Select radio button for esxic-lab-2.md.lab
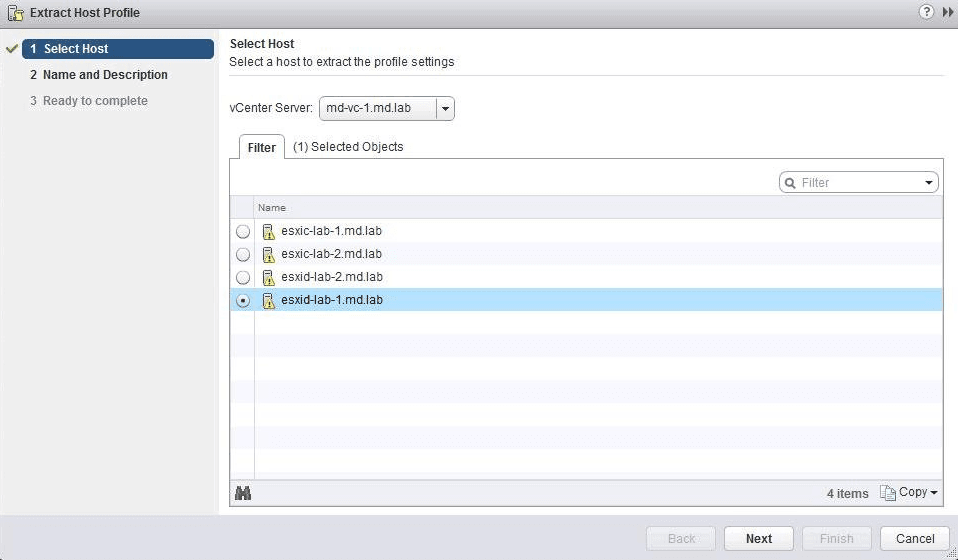This screenshot has width=958, height=560. (x=243, y=255)
